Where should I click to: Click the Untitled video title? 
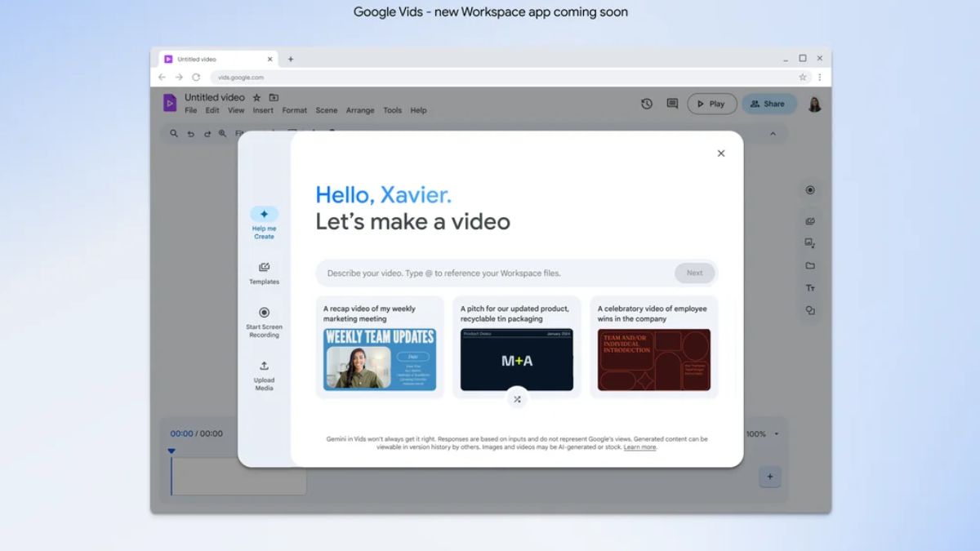point(215,97)
